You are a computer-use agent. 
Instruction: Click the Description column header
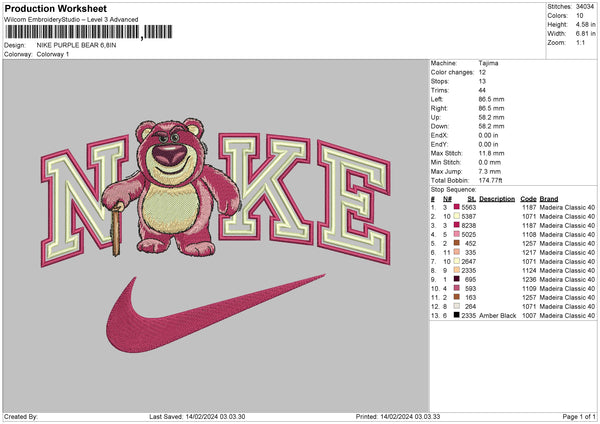tap(497, 199)
